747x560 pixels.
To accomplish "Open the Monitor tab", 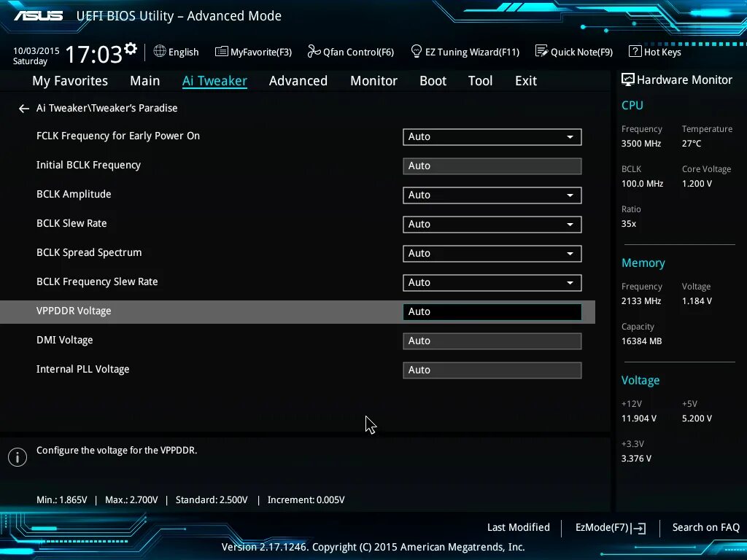I will pos(373,81).
